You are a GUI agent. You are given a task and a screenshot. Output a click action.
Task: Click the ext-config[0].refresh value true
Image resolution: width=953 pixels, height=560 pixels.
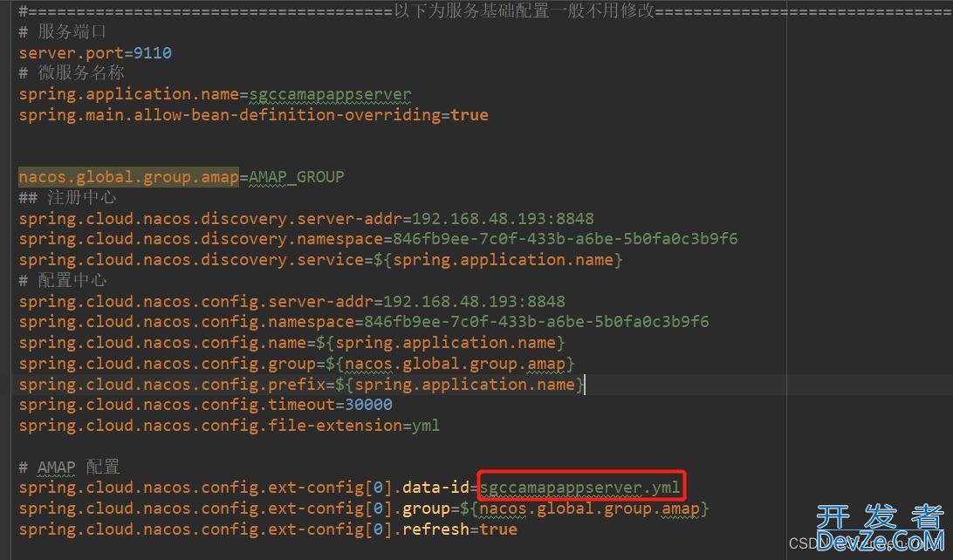(498, 529)
